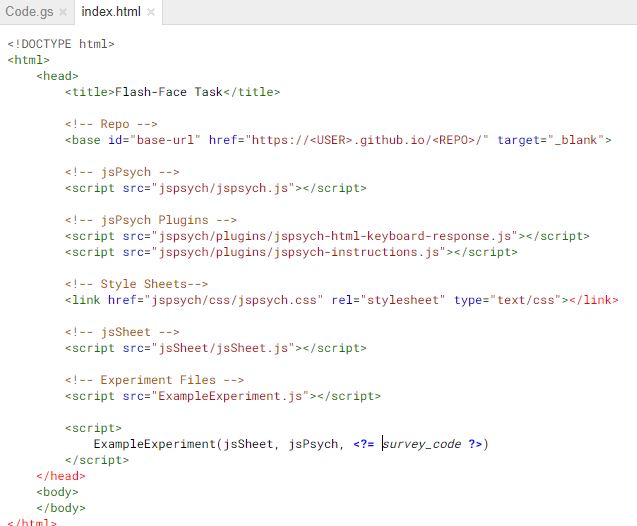Click the opening <head> tag

(57, 76)
